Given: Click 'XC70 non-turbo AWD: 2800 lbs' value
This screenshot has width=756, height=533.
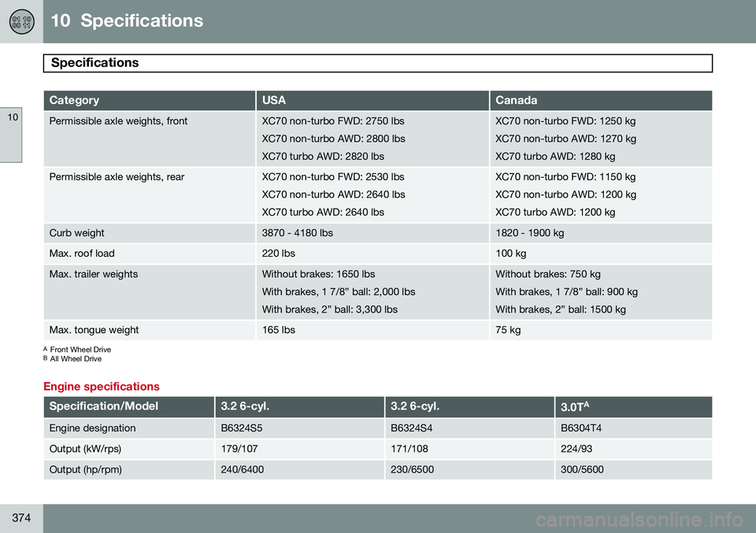Looking at the screenshot, I should 334,139.
